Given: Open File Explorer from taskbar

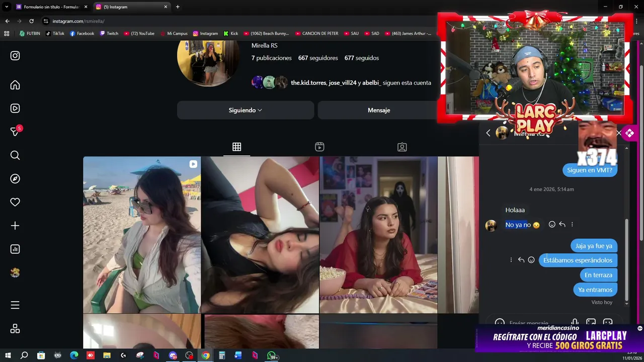Looking at the screenshot, I should coord(107,355).
